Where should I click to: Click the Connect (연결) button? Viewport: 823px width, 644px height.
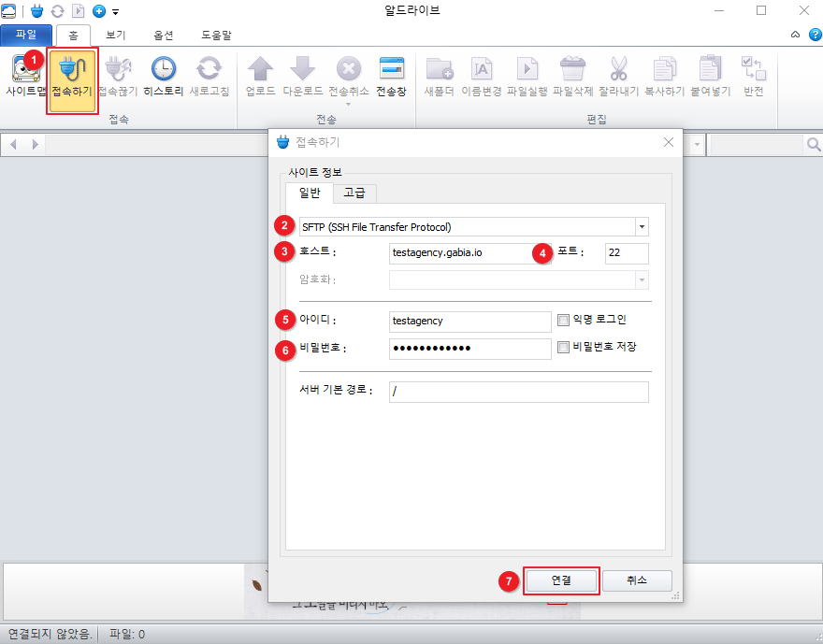[x=561, y=580]
